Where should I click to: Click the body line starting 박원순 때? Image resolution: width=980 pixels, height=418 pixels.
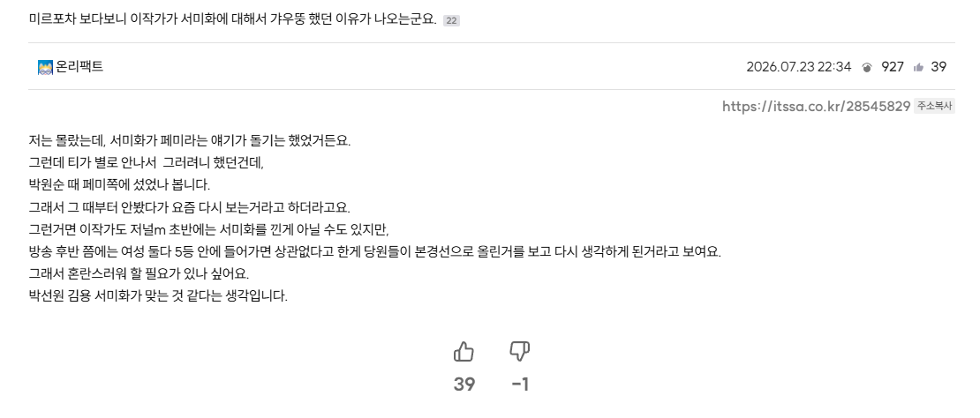pos(119,184)
